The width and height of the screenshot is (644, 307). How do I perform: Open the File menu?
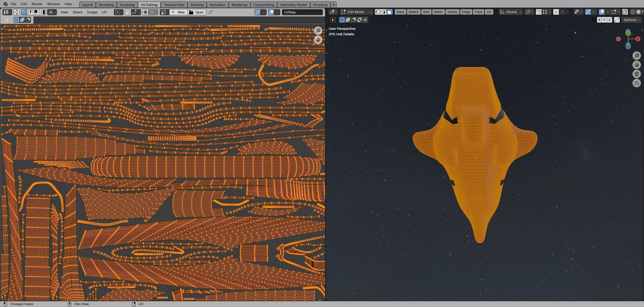pyautogui.click(x=13, y=4)
